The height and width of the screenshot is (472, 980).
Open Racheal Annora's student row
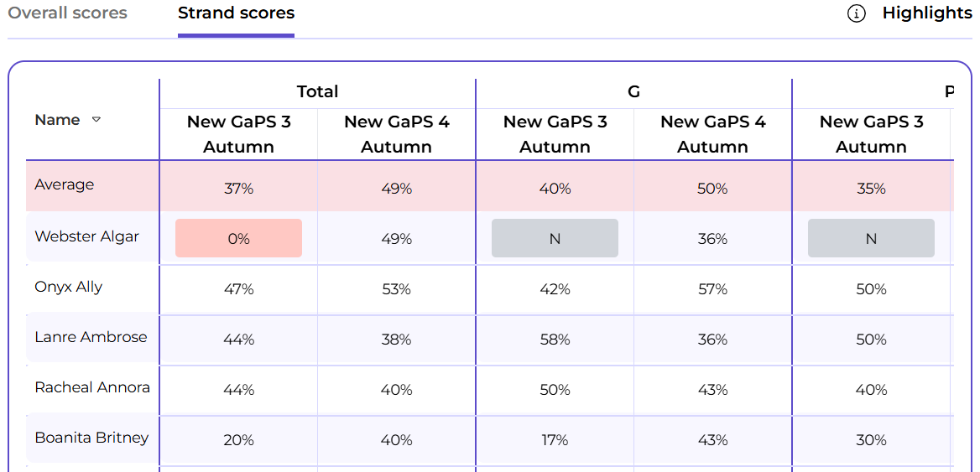pyautogui.click(x=92, y=387)
